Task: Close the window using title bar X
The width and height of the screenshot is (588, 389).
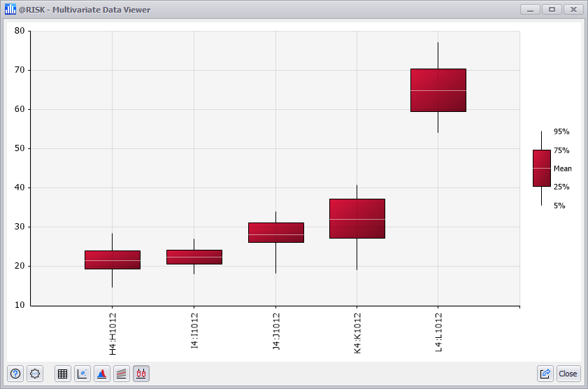Action: point(573,10)
